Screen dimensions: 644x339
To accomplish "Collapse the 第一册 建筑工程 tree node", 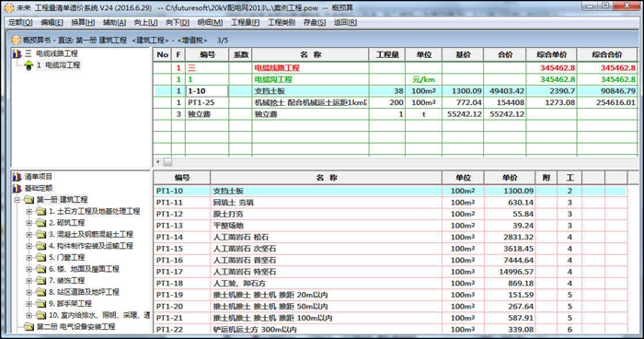I will tap(17, 200).
